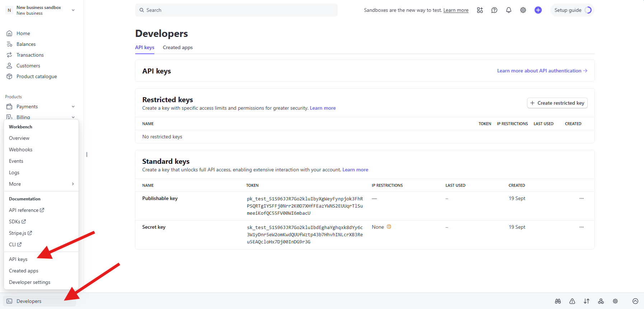Click the external-link icon next to CLI
The image size is (644, 309).
pyautogui.click(x=19, y=244)
